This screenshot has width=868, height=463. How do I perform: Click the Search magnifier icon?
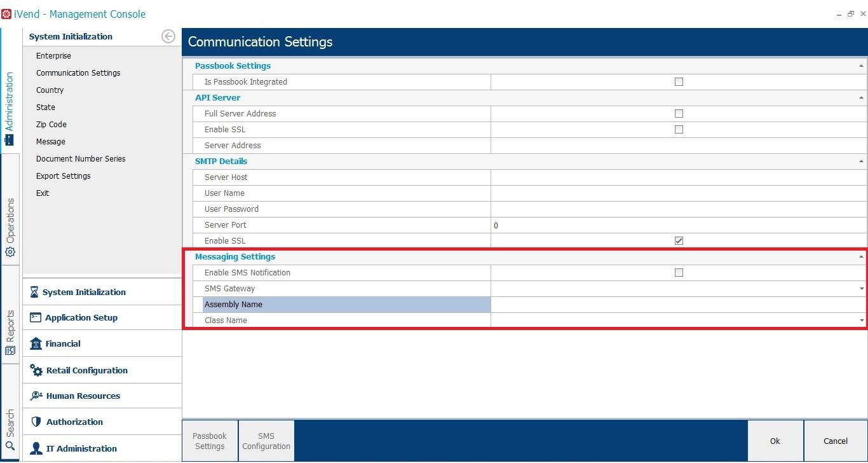point(10,446)
